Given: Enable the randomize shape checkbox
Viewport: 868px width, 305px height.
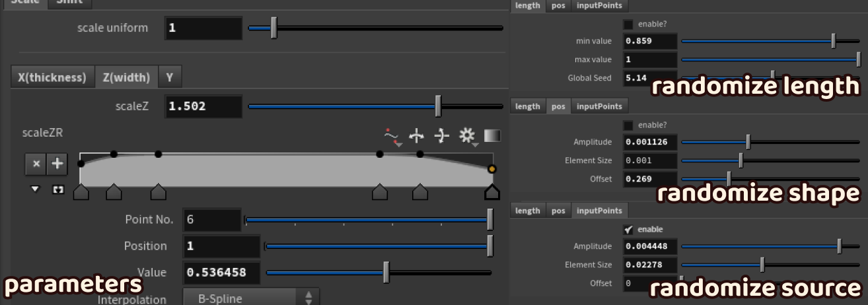Looking at the screenshot, I should point(628,125).
